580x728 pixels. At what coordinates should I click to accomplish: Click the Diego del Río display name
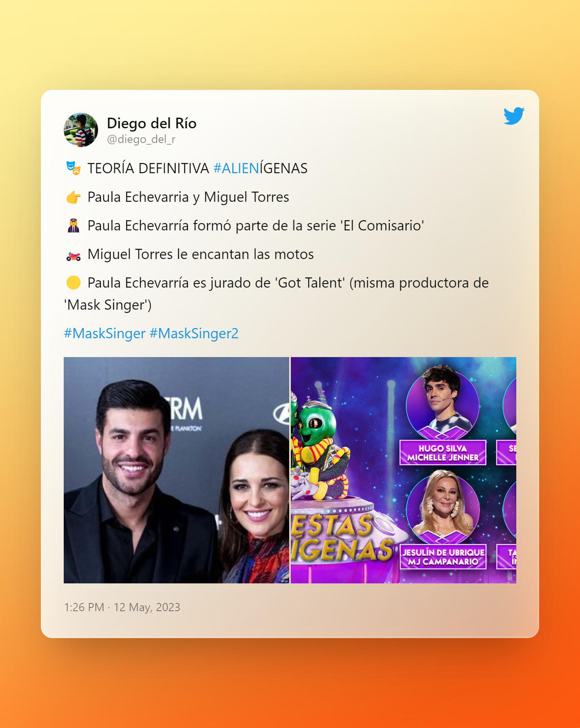[152, 123]
